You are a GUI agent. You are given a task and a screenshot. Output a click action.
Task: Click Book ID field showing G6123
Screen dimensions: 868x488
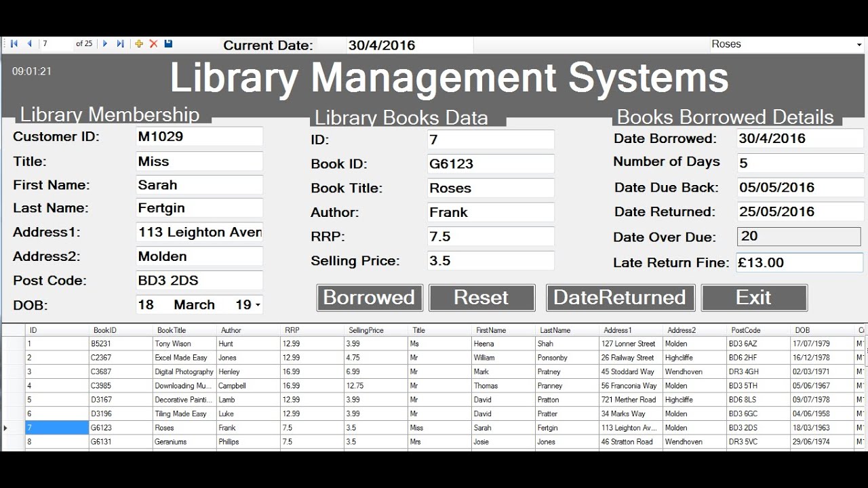(x=491, y=164)
